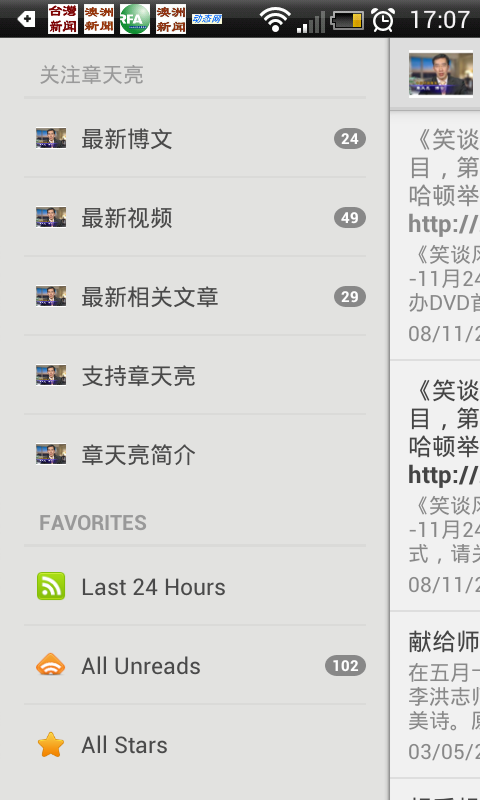Tap the 台灣新闻 notification icon in status bar
Screen dimensions: 480x800
tap(63, 19)
